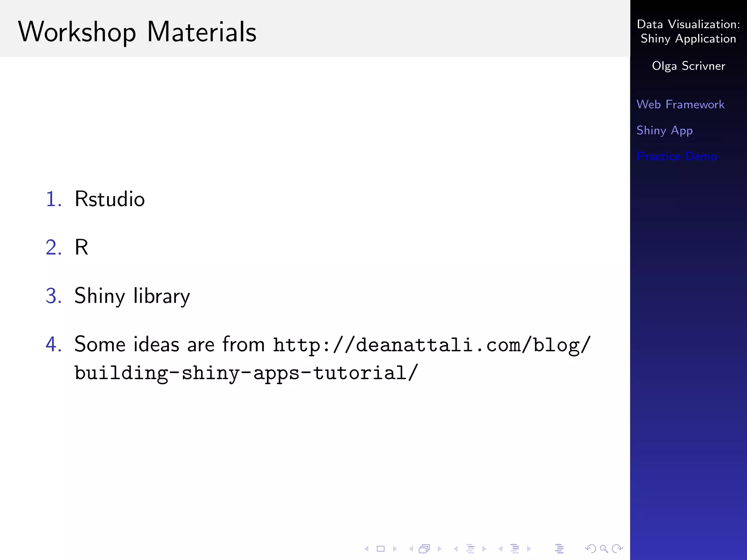Viewport: 747px width, 560px height.
Task: Click the go-forward circular arrow icon
Action: click(x=618, y=549)
